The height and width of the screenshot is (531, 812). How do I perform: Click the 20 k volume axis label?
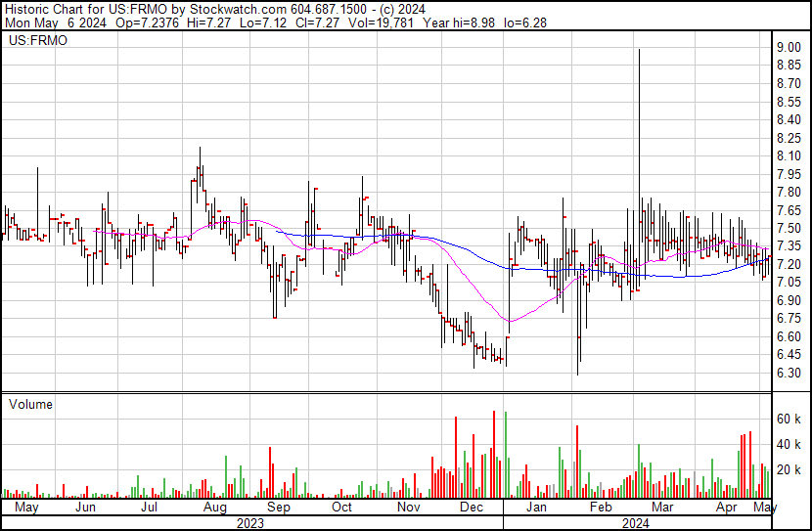[789, 469]
